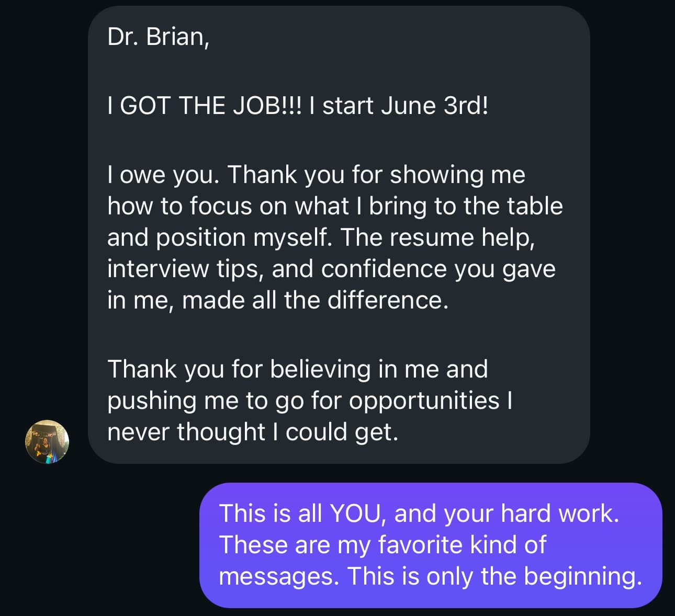675x616 pixels.
Task: Click the "confidence you gave" text
Action: 438,269
